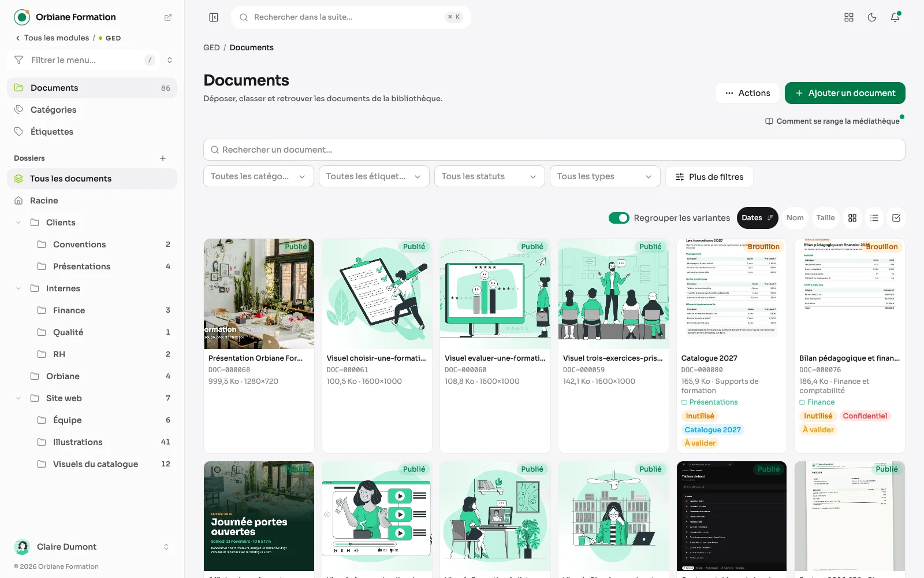Open Tous les types dropdown

(x=605, y=176)
